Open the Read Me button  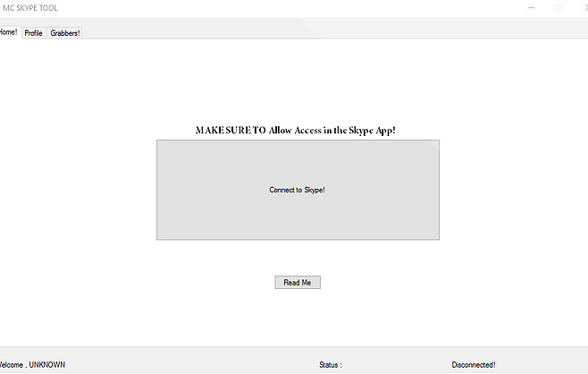coord(298,283)
